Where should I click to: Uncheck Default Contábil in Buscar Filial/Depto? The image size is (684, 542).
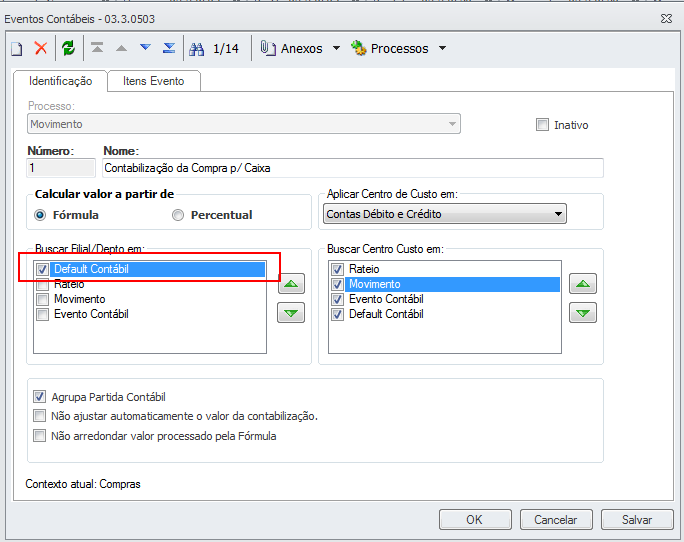click(x=42, y=269)
